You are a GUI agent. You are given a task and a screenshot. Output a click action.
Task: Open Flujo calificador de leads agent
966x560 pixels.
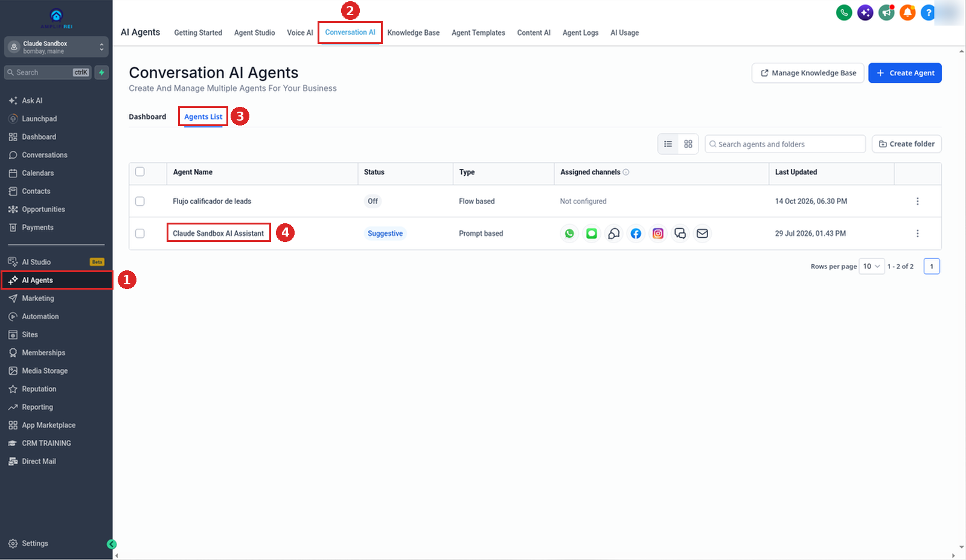pos(212,202)
